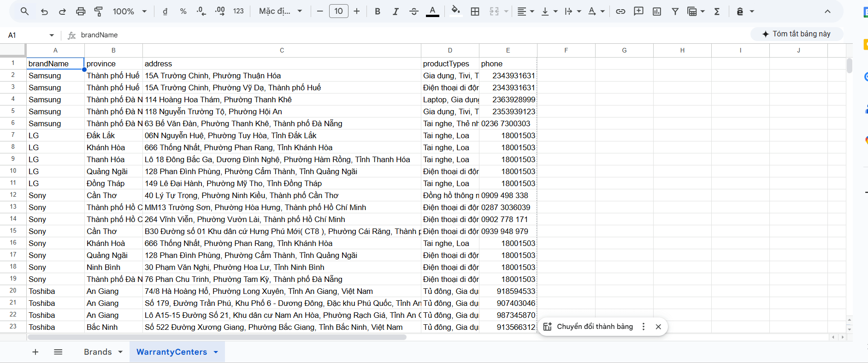Screen dimensions: 868x363
Task: Select cell with phone '0909 498 338'
Action: click(x=508, y=195)
